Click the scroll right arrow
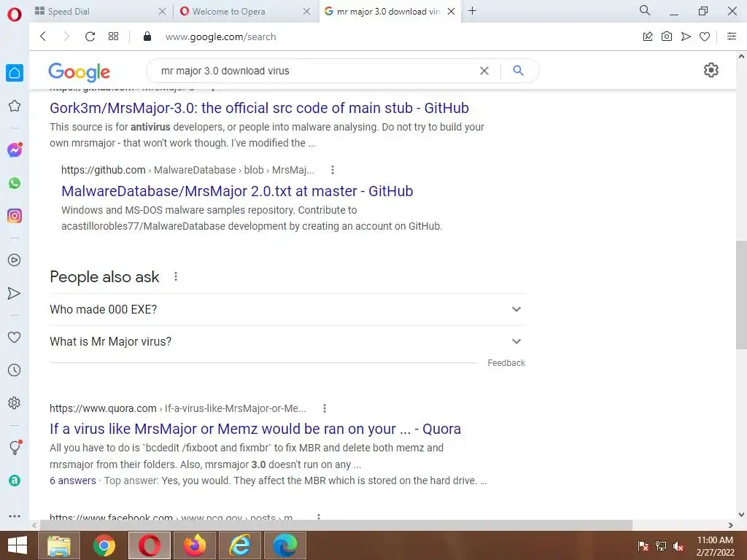This screenshot has height=560, width=747. tap(731, 525)
